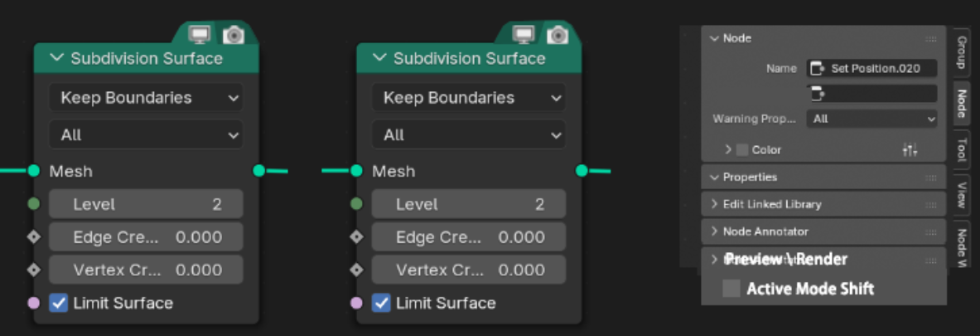Switch to the Group sidebar tab
Image resolution: width=980 pixels, height=336 pixels.
[962, 52]
